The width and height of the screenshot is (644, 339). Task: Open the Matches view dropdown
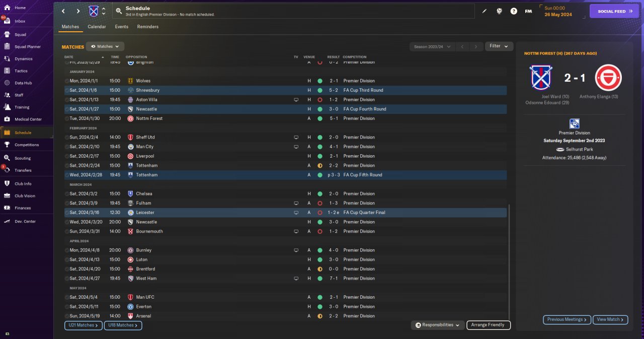point(105,46)
